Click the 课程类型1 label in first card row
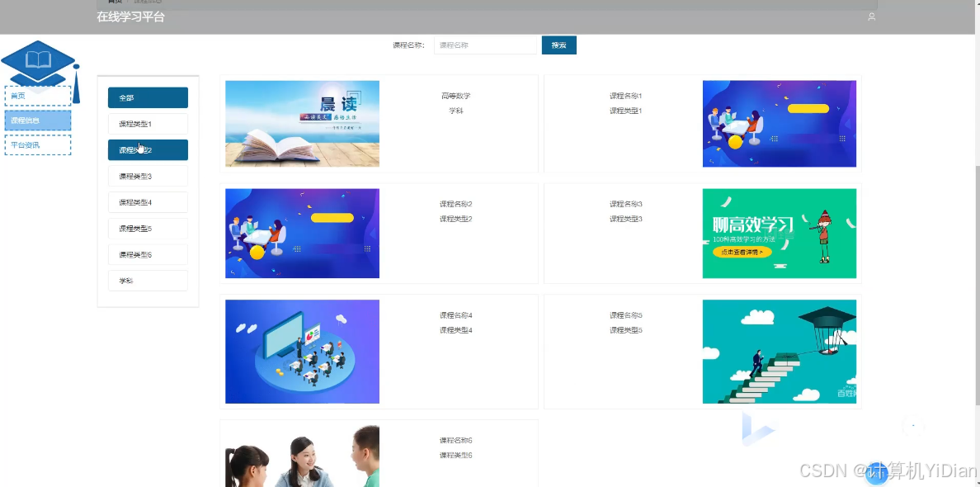Image resolution: width=980 pixels, height=487 pixels. (625, 111)
